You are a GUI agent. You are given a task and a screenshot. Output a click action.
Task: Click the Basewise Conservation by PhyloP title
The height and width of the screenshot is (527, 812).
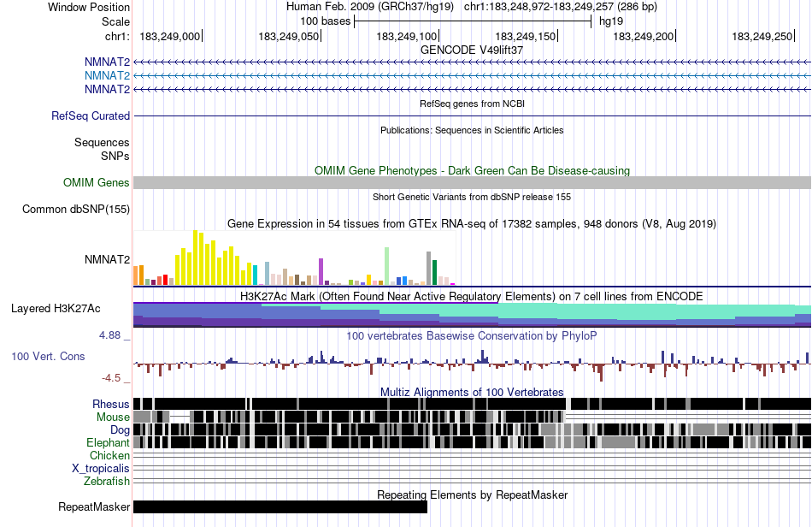[x=472, y=335]
